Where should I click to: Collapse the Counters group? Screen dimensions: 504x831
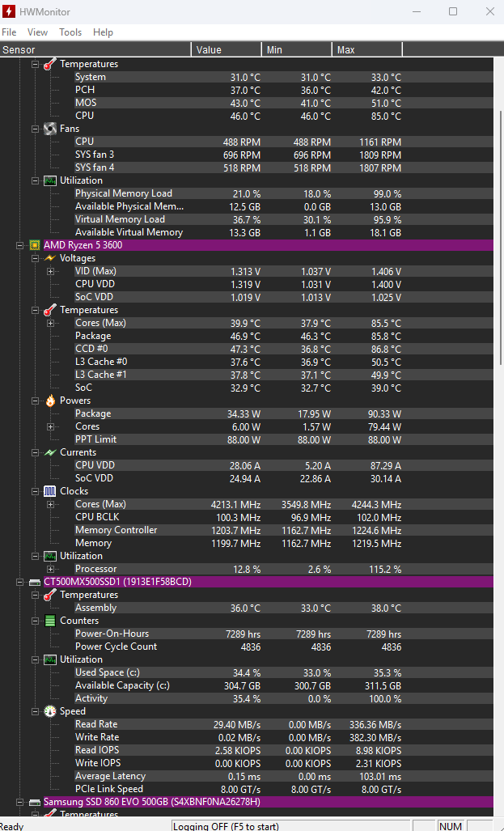coord(35,621)
